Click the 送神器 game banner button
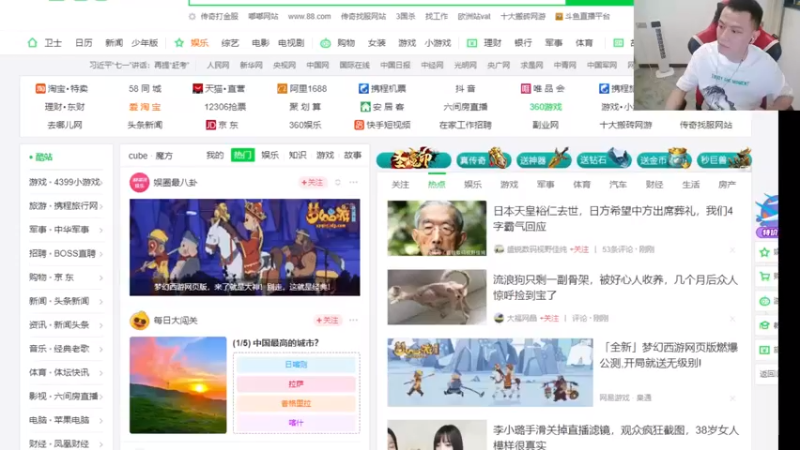800x450 pixels. tap(543, 160)
